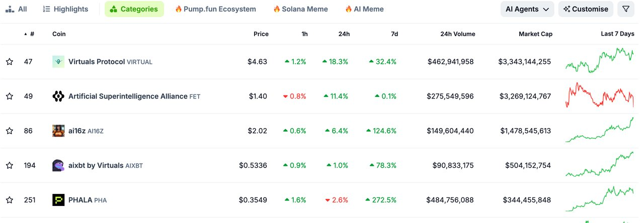The height and width of the screenshot is (223, 644).
Task: Click the Customise button
Action: point(586,9)
